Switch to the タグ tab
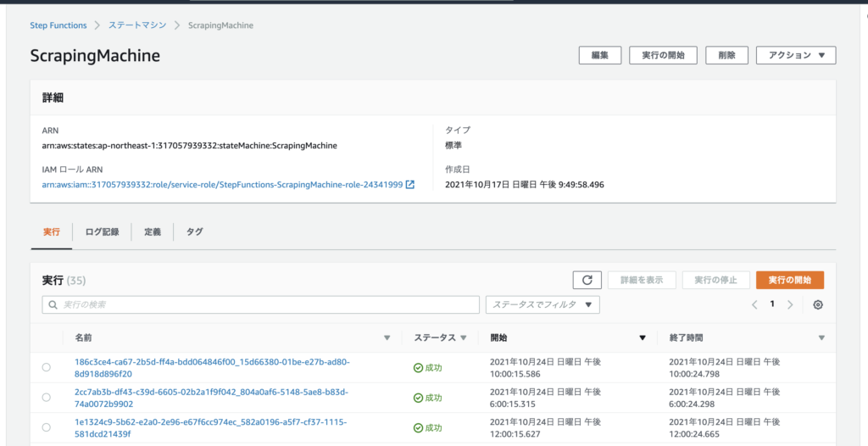Viewport: 868px width, 446px height. 194,232
